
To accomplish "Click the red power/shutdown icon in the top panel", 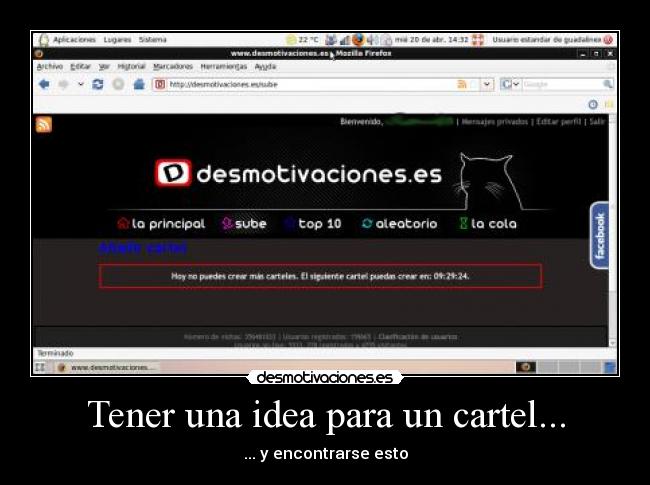I will point(608,40).
